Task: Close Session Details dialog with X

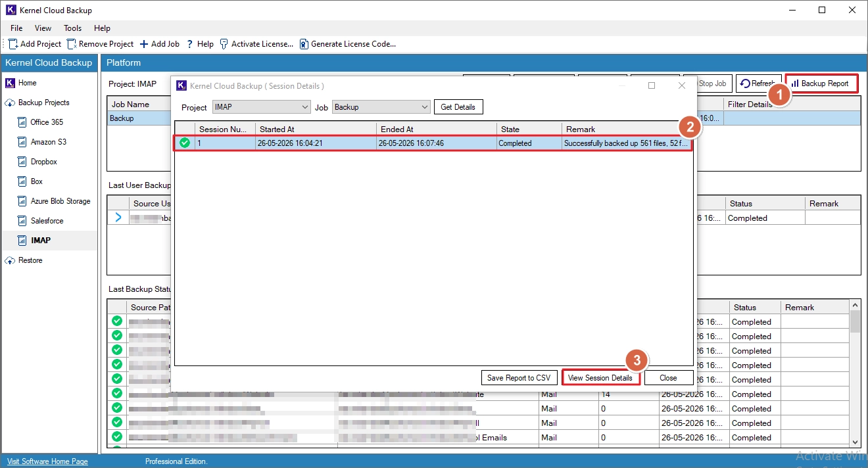Action: [682, 85]
